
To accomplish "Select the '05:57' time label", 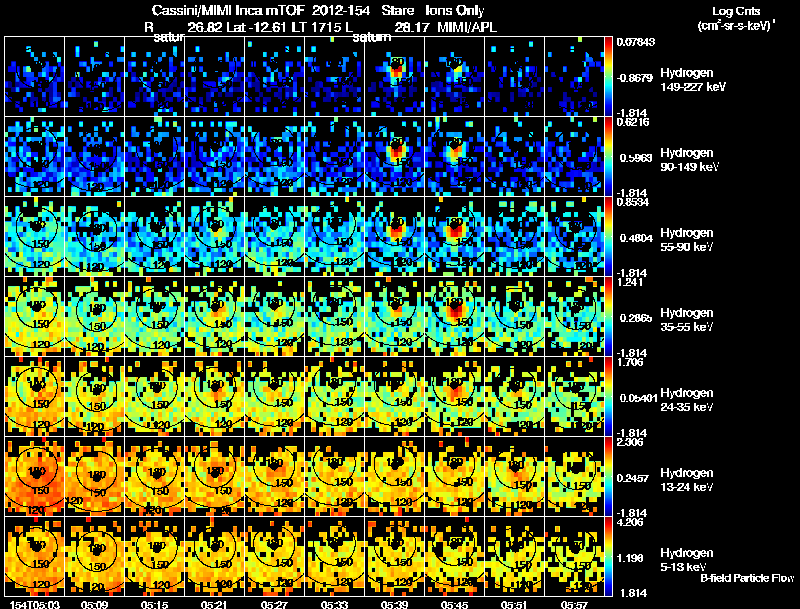I will click(x=574, y=604).
